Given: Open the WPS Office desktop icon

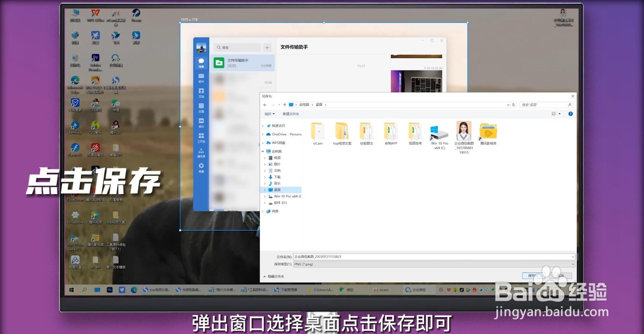Looking at the screenshot, I should point(95,16).
